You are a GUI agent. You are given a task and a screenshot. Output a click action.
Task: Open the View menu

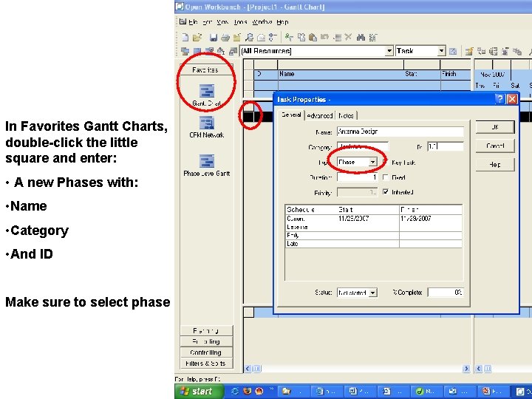click(x=222, y=22)
